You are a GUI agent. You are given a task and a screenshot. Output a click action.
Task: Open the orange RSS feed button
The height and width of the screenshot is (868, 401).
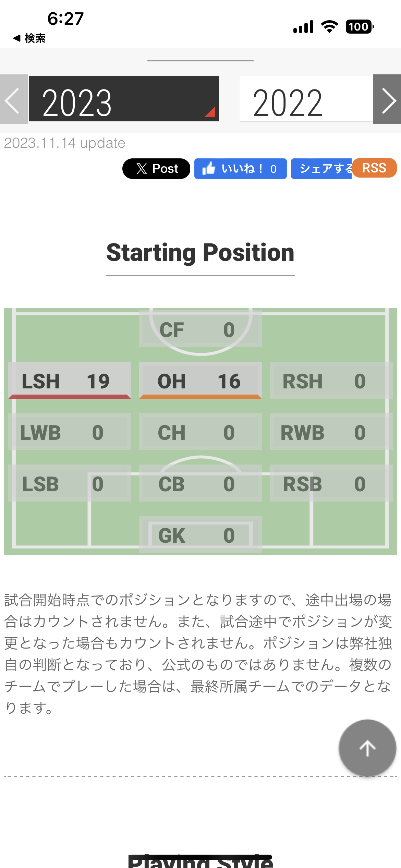coord(374,168)
